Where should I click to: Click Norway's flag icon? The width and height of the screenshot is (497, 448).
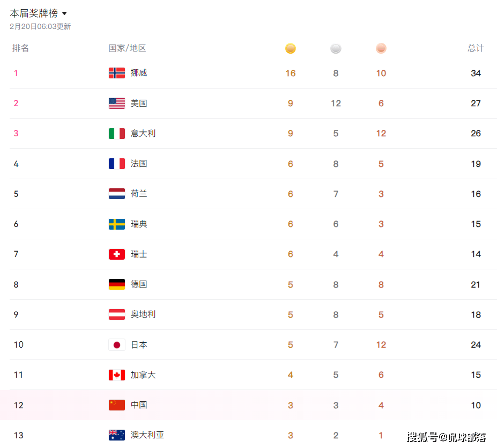tap(117, 73)
